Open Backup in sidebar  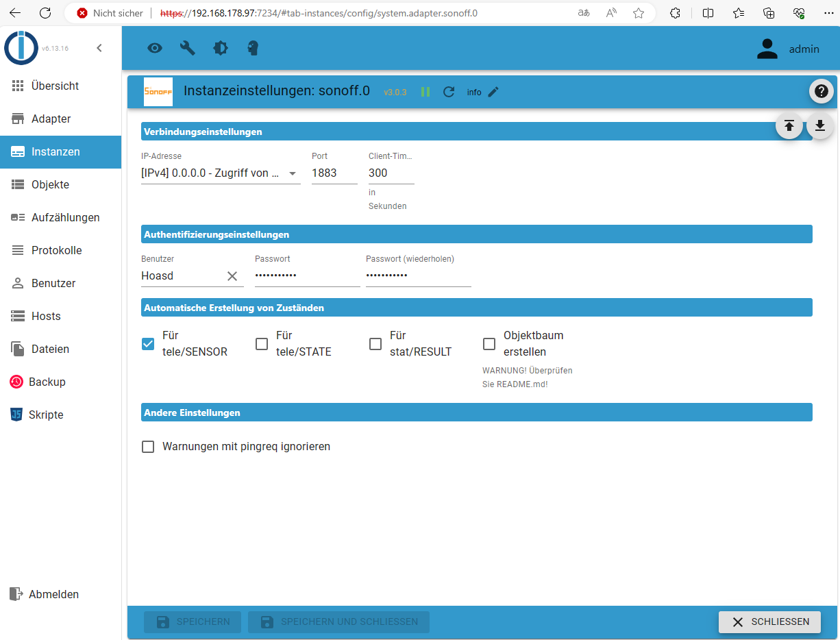point(61,382)
